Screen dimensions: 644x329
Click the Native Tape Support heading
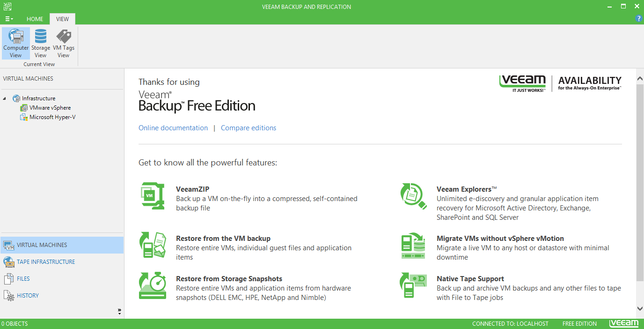point(470,279)
